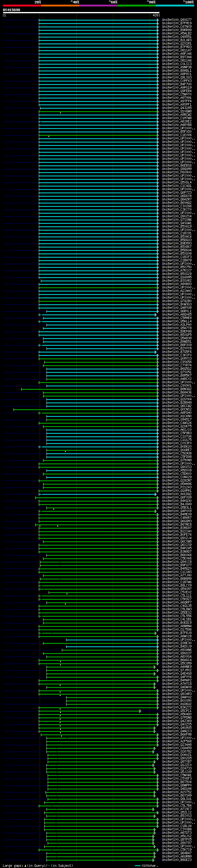The width and height of the screenshot is (197, 868).
Task: Select the UniRef100_A8Q065 label
Action: coord(177,315)
